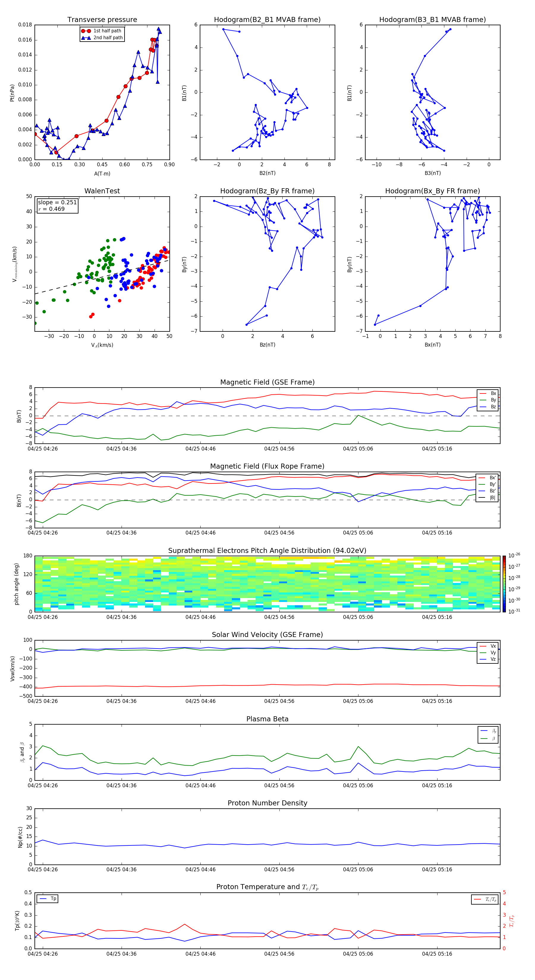Click the 'pitch angle (deg)' axis label
Screen dimensions: 535x980
pos(16,584)
